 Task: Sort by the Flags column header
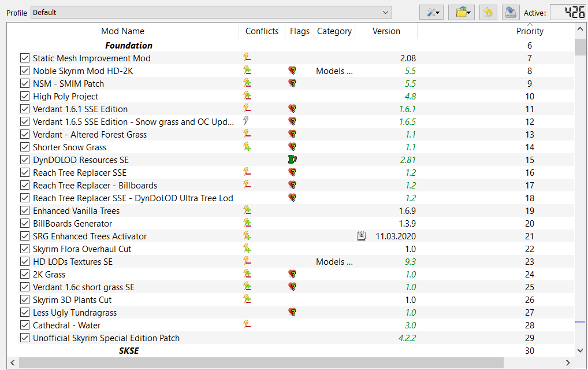pyautogui.click(x=300, y=31)
